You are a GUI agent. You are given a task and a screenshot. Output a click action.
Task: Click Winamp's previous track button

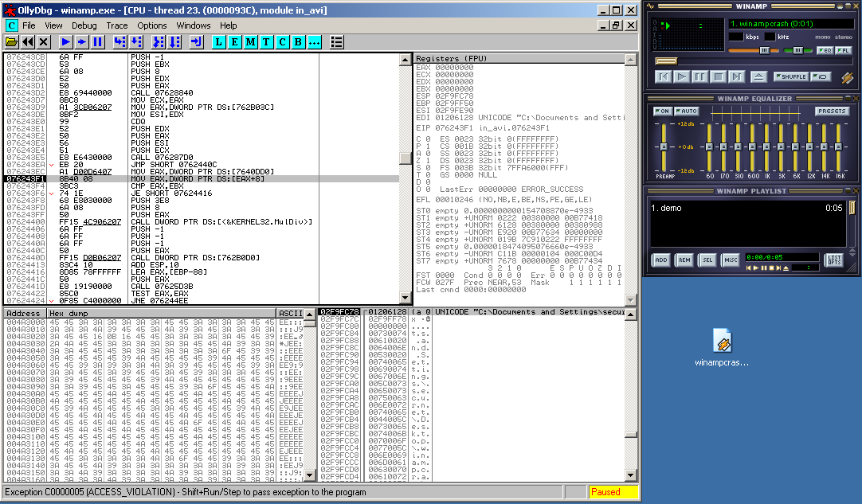tap(663, 77)
